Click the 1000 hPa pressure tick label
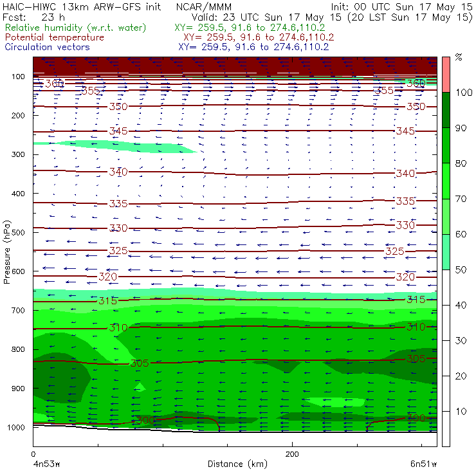 point(15,427)
